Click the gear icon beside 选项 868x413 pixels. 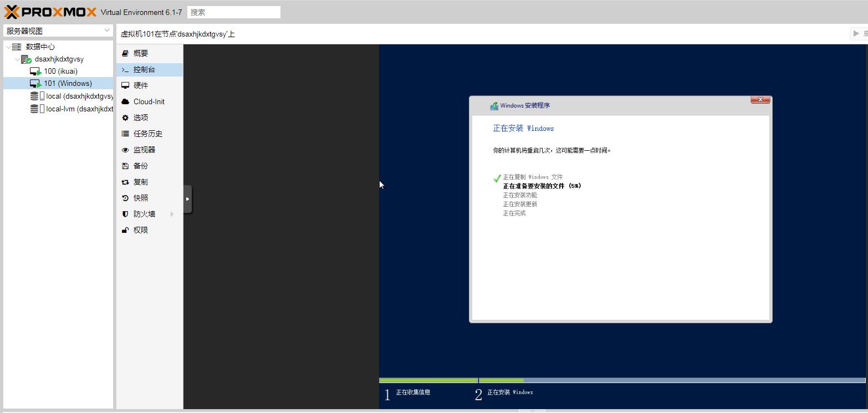[x=125, y=118]
